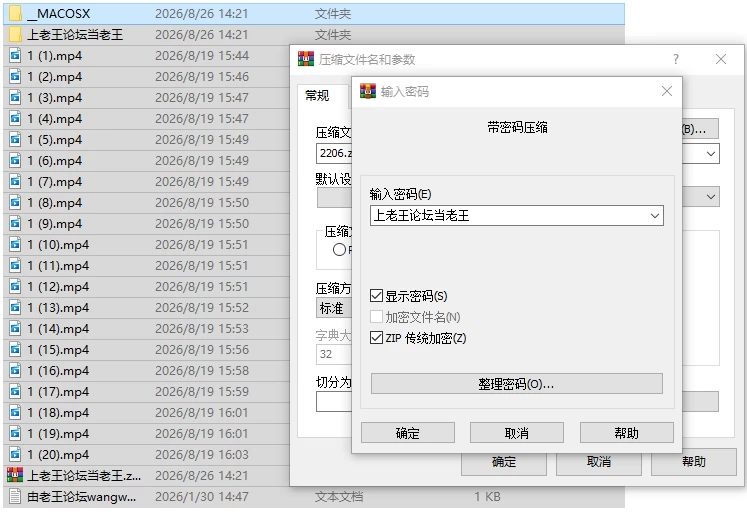Image resolution: width=747 pixels, height=523 pixels.
Task: Open 整理密码(O)... button
Action: click(516, 384)
